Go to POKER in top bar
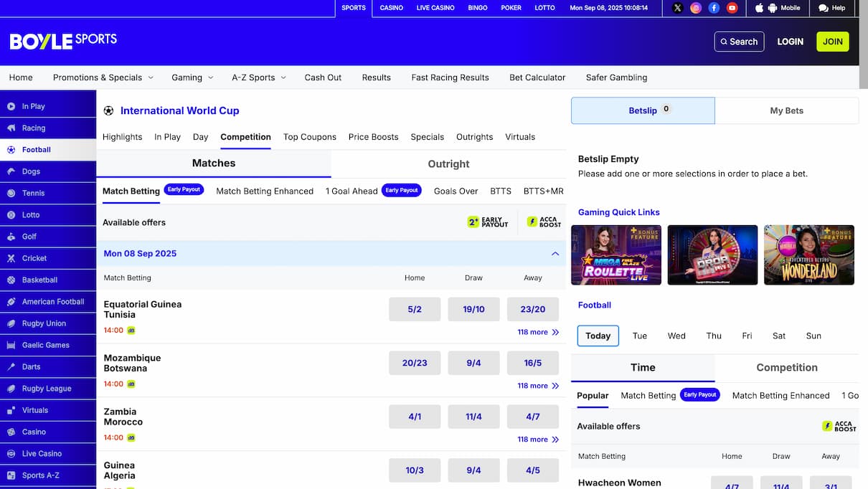This screenshot has height=489, width=868. click(x=511, y=8)
